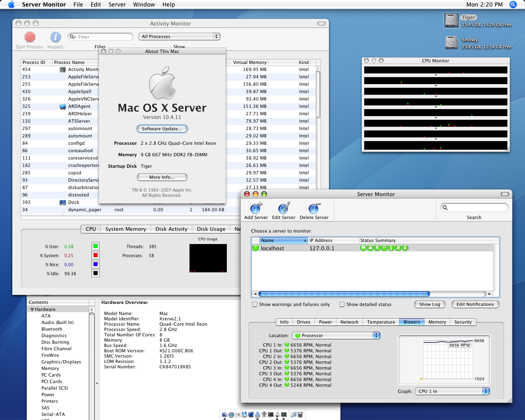Viewport: 525px width, 420px height.
Task: Open the All Processes show dropdown
Action: point(179,37)
